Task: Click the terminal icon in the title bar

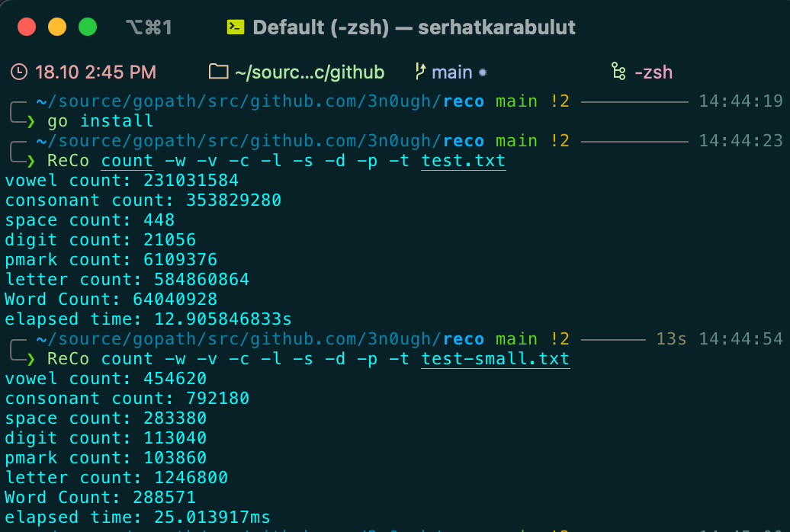Action: pos(236,28)
